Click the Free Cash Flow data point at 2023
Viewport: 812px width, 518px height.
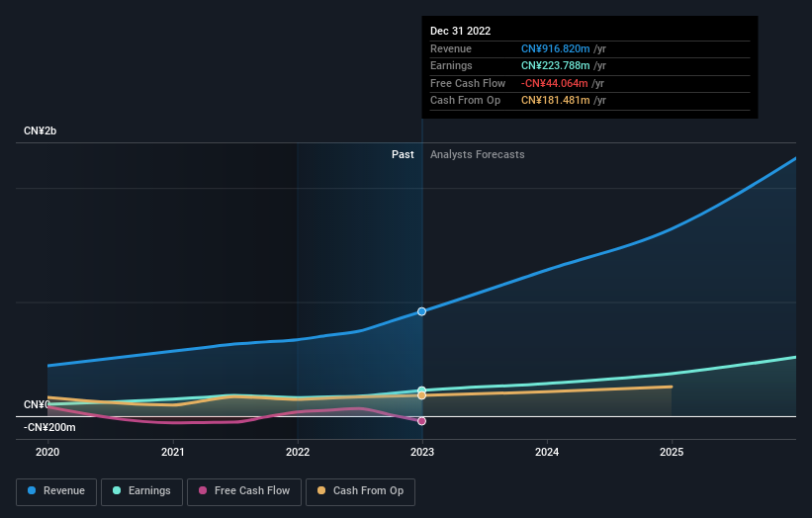tap(421, 421)
